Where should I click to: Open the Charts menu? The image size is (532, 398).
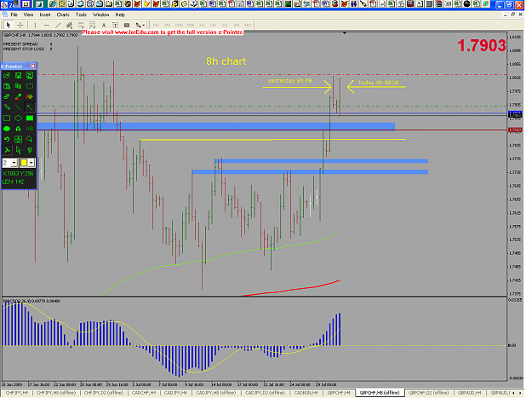pyautogui.click(x=63, y=14)
